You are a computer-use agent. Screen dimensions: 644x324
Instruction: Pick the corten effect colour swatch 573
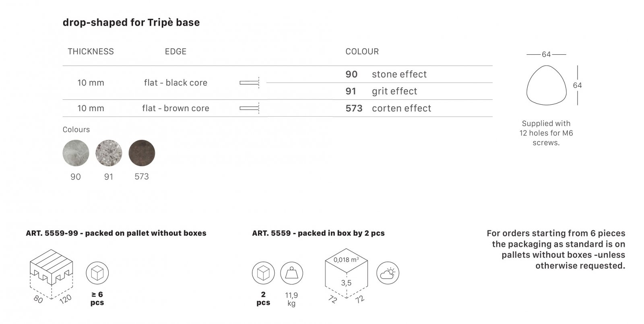click(142, 153)
